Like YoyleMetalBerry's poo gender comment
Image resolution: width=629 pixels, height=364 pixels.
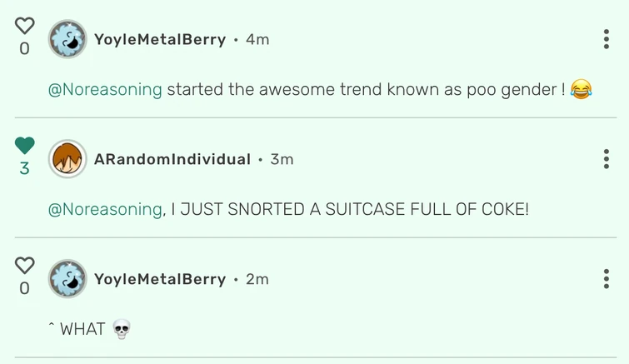tap(24, 26)
